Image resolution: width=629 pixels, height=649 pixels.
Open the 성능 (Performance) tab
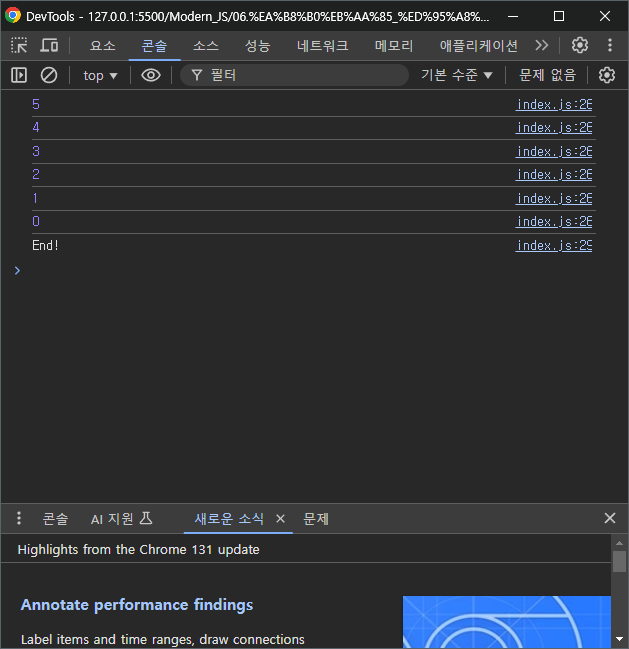(x=257, y=46)
